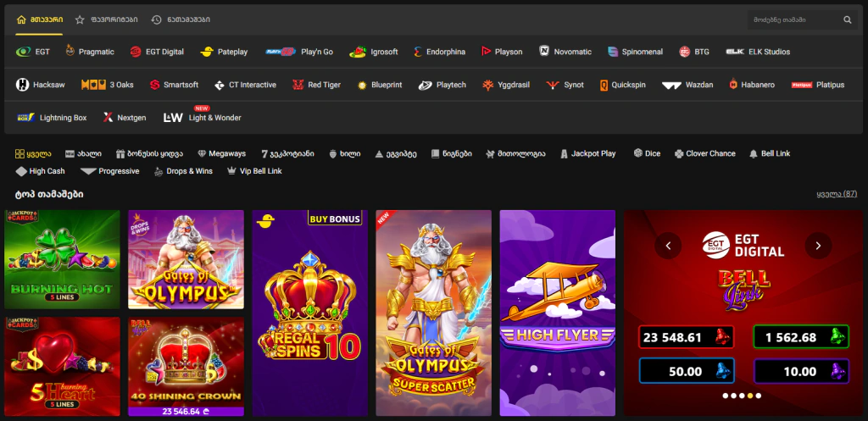Go to previous jackpot banner slide
The height and width of the screenshot is (421, 868).
[x=669, y=246]
